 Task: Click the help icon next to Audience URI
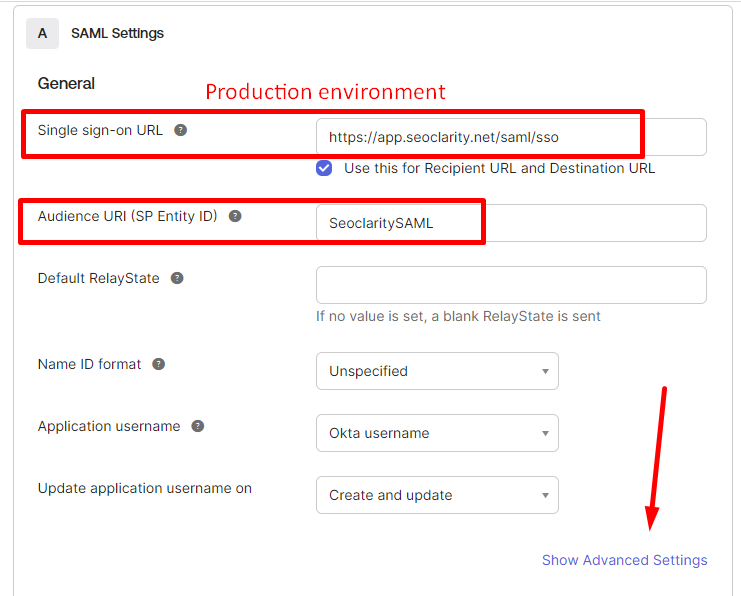(235, 216)
